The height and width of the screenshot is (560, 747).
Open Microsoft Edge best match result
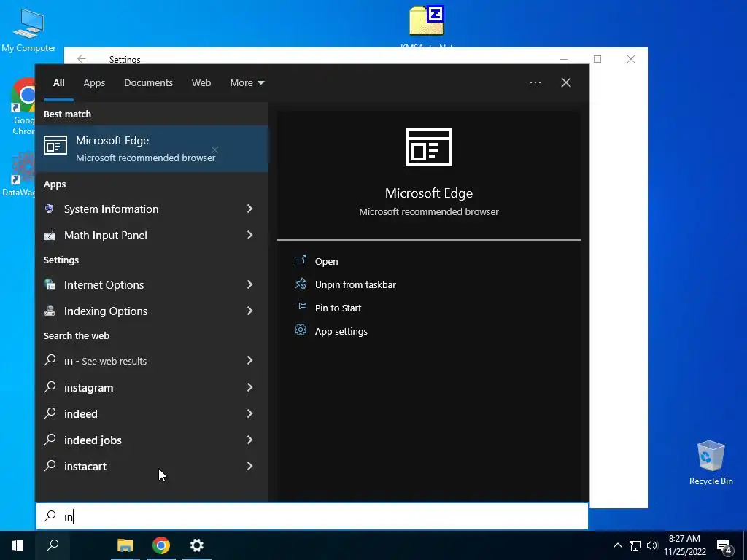pos(152,149)
